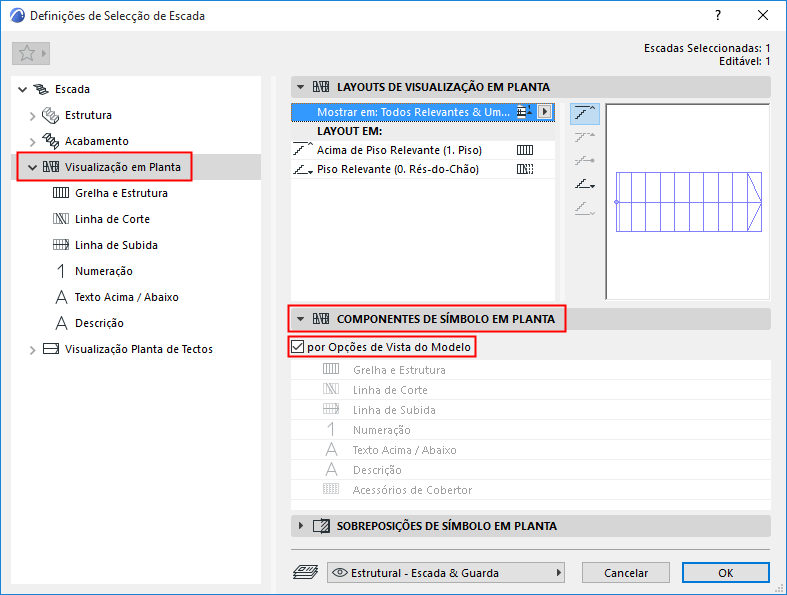Click the Estrutura structure icon
Viewport: 787px width, 595px height.
[x=50, y=115]
